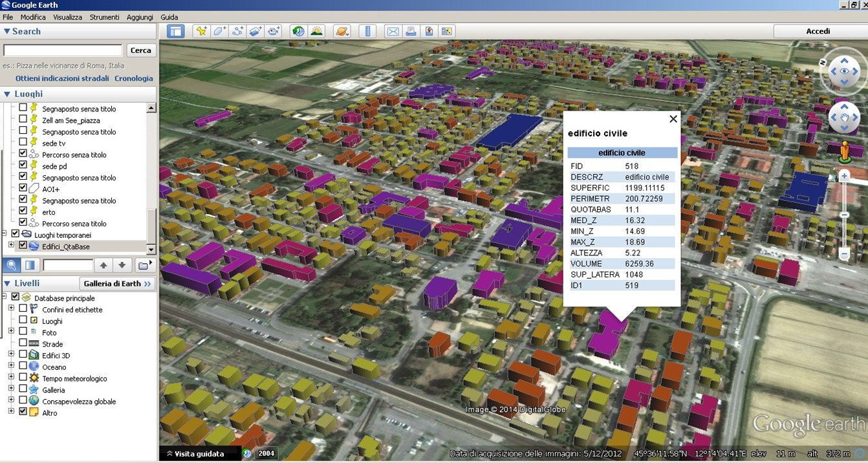Move selection up with the up arrow button
The height and width of the screenshot is (463, 868).
tap(103, 265)
